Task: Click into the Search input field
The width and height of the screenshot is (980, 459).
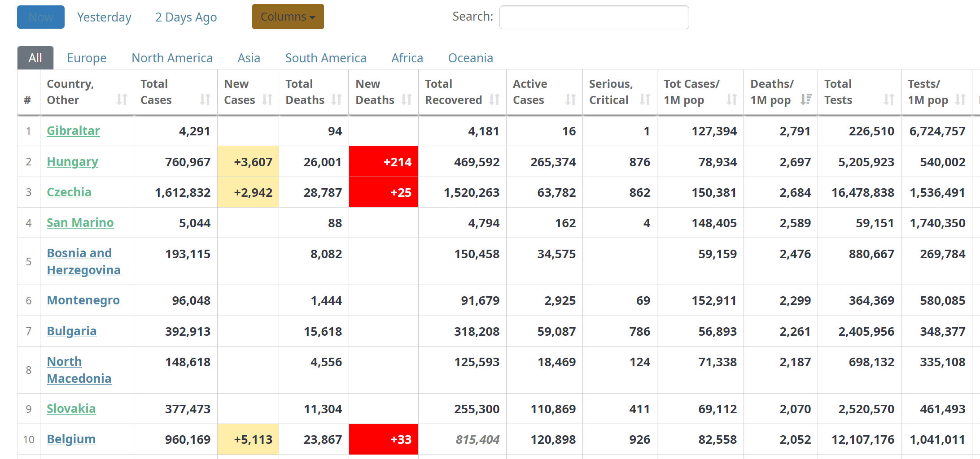Action: tap(594, 17)
